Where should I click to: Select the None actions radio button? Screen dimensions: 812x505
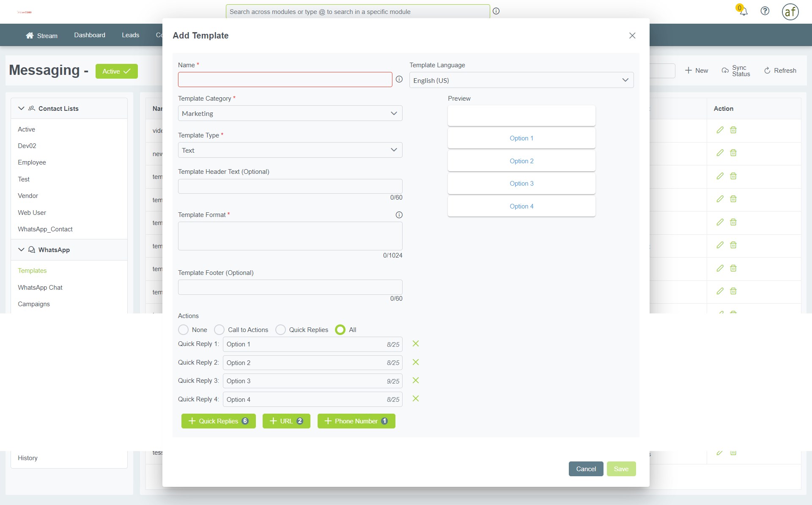[x=183, y=329]
